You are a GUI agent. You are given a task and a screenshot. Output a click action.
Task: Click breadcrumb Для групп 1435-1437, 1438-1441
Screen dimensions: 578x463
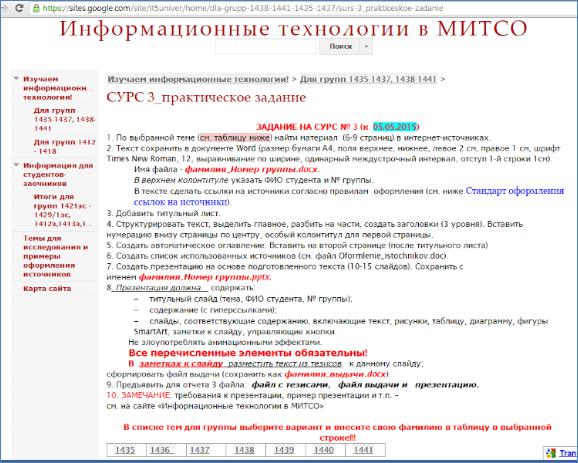click(368, 79)
